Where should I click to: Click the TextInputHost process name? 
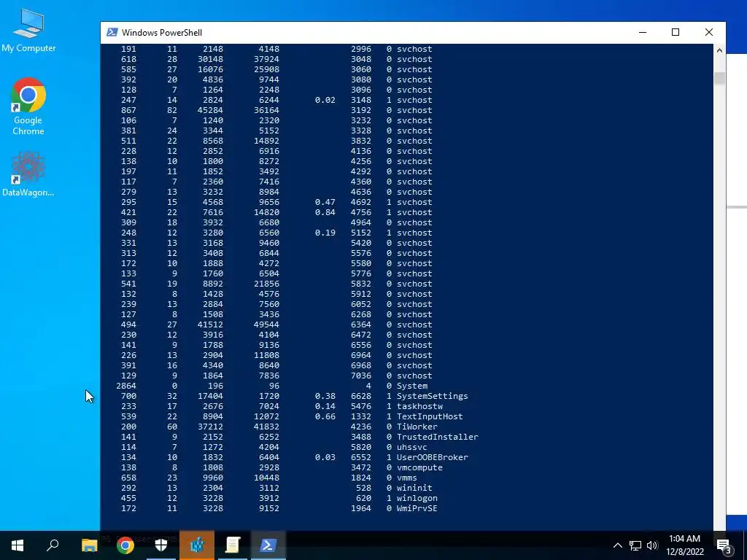click(430, 416)
